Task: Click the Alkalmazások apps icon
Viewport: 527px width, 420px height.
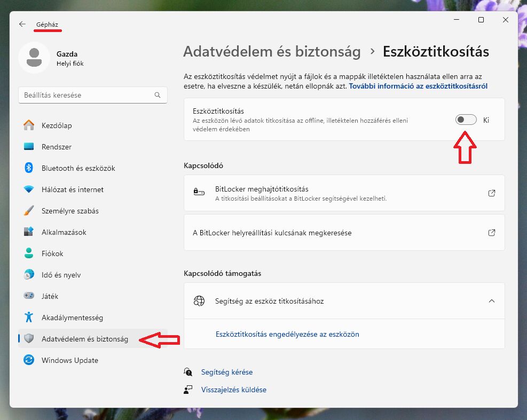Action: pyautogui.click(x=29, y=232)
